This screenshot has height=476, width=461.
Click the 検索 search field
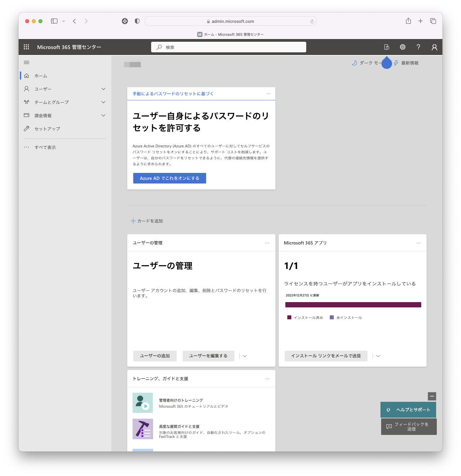click(x=229, y=47)
